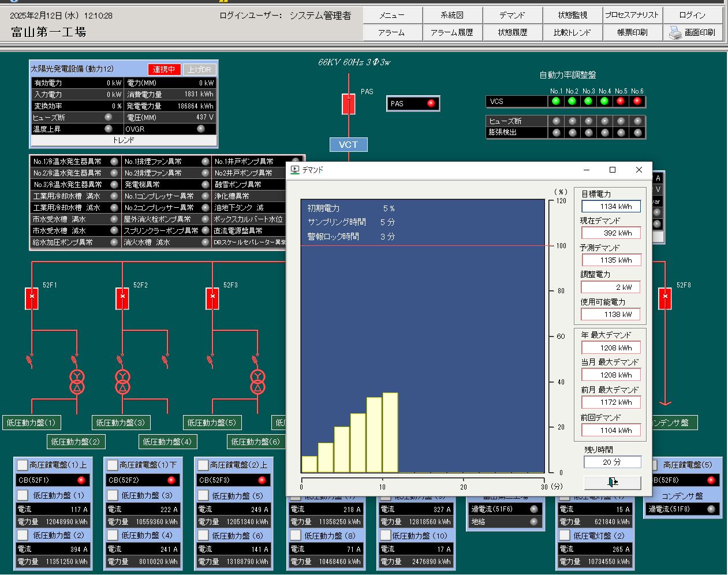Viewport: 728px width, 575px height.
Task: Toggle the 低圧動力盤(4) checkbox
Action: pos(113,535)
